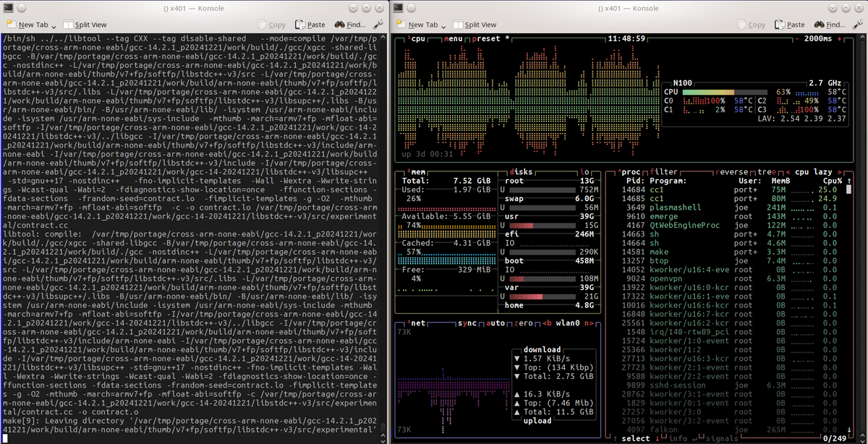This screenshot has width=868, height=444.
Task: Toggle net sync option
Action: coord(469,323)
